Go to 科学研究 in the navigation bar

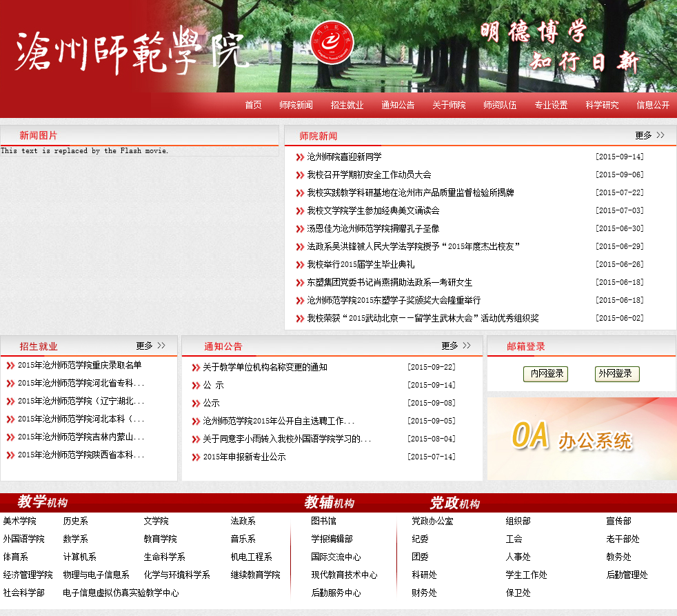pyautogui.click(x=602, y=105)
